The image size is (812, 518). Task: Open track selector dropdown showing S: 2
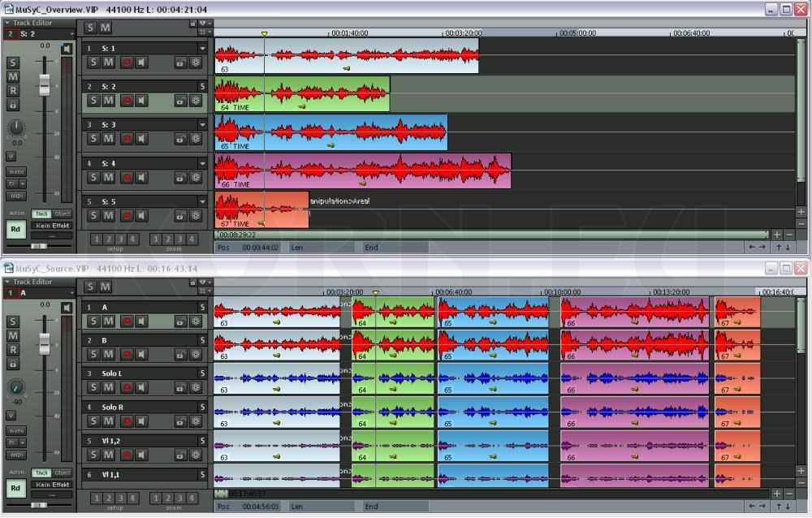tap(72, 34)
